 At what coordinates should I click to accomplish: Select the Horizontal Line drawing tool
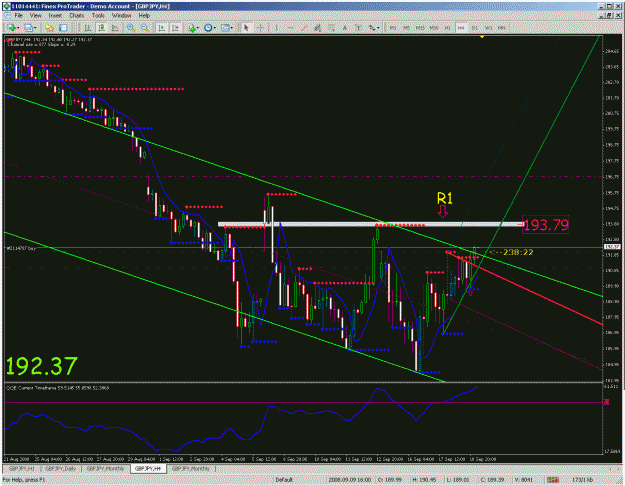point(291,28)
